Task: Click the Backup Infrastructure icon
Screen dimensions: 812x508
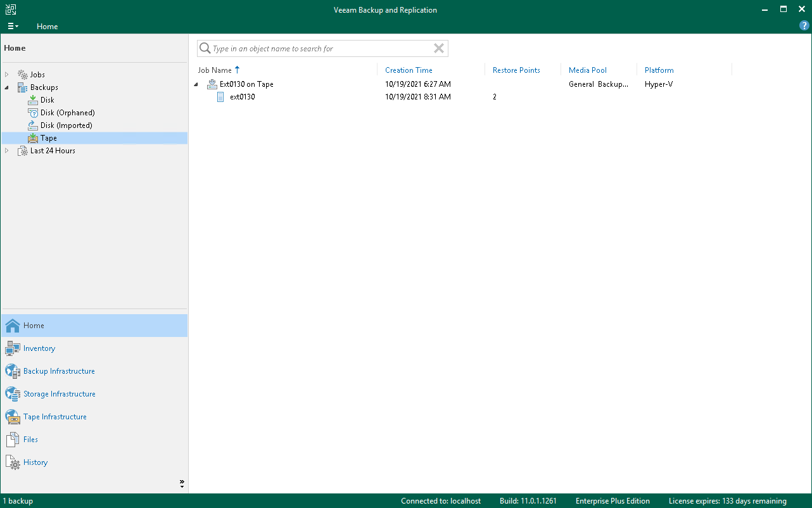Action: (x=13, y=371)
